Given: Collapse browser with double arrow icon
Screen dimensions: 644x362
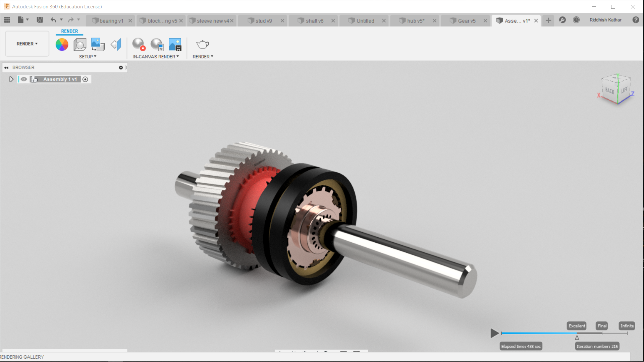Looking at the screenshot, I should coord(6,68).
